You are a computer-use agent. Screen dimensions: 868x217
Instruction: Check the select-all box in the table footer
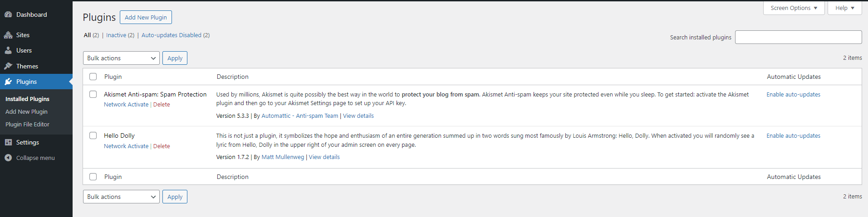pos(93,177)
